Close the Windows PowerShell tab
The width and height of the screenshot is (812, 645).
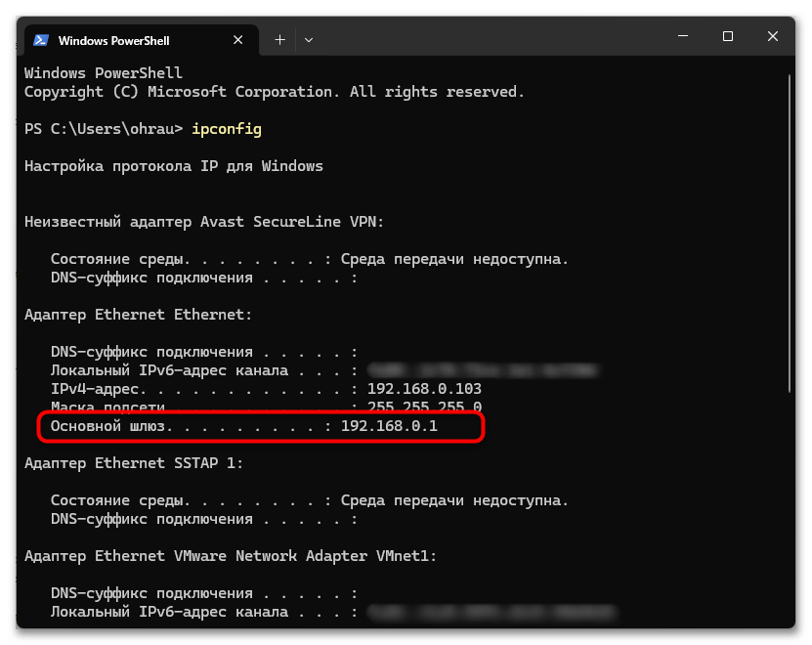[x=237, y=40]
